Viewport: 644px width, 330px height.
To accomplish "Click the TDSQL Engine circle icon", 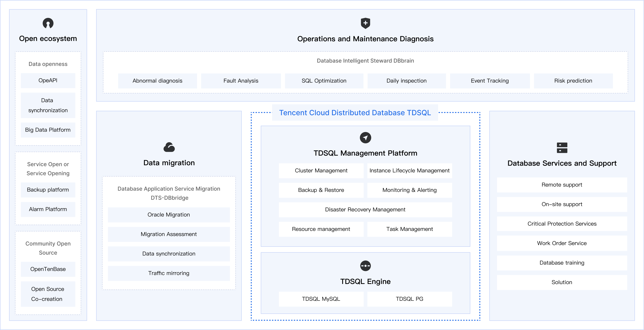I will [x=365, y=266].
